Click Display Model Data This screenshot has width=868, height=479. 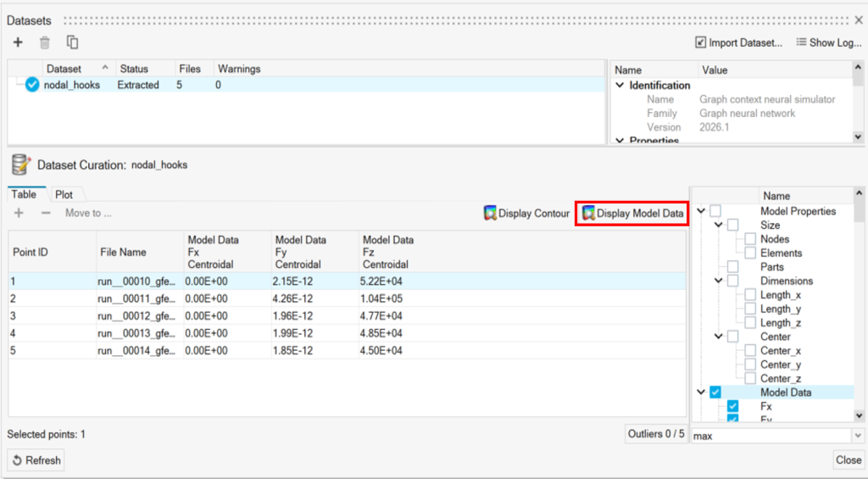coord(632,214)
